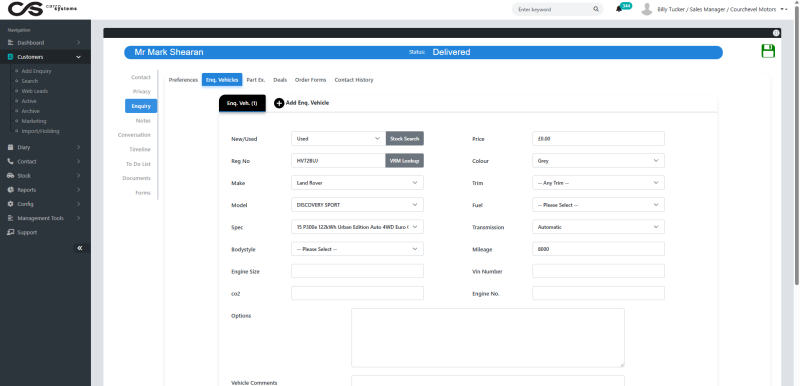Click the user avatar icon for Billy Tucker
The image size is (800, 386).
pos(646,9)
